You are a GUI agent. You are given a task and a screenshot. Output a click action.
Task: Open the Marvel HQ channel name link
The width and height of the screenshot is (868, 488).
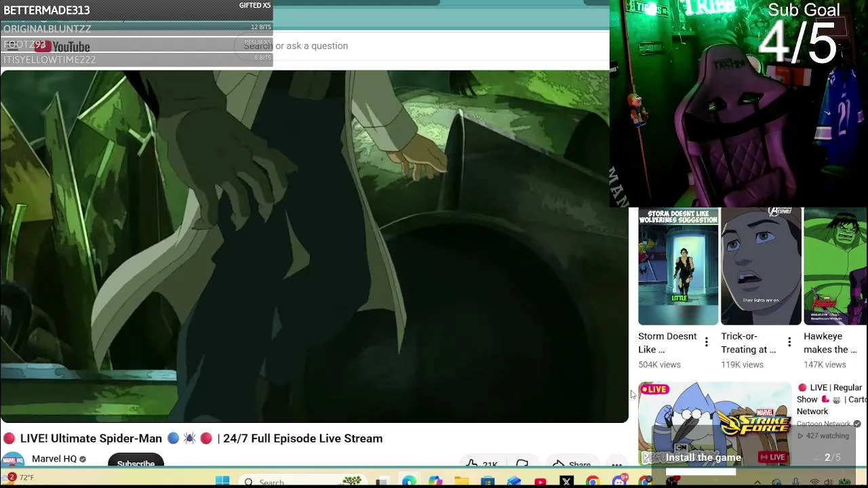point(54,459)
